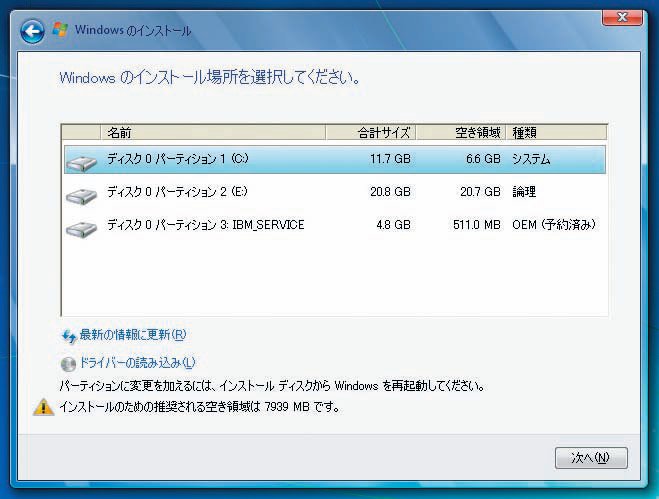The image size is (659, 499).
Task: Sort by the 種類 column header
Action: (556, 132)
